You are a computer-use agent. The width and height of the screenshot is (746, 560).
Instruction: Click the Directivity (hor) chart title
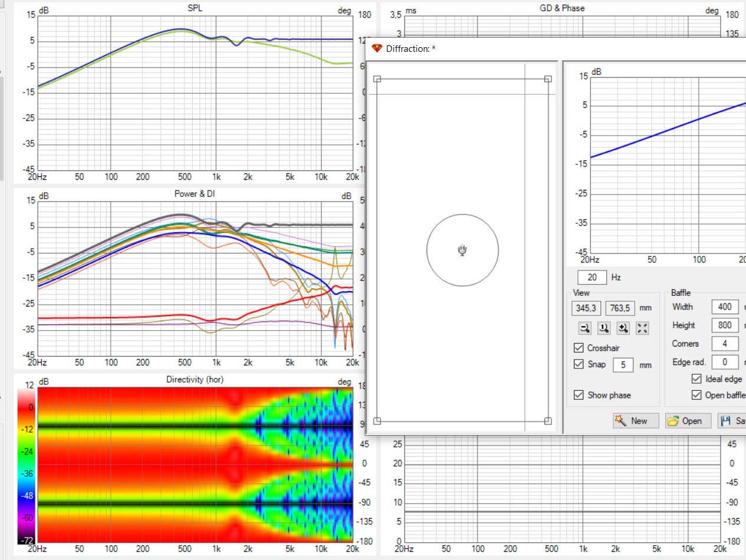tap(195, 380)
